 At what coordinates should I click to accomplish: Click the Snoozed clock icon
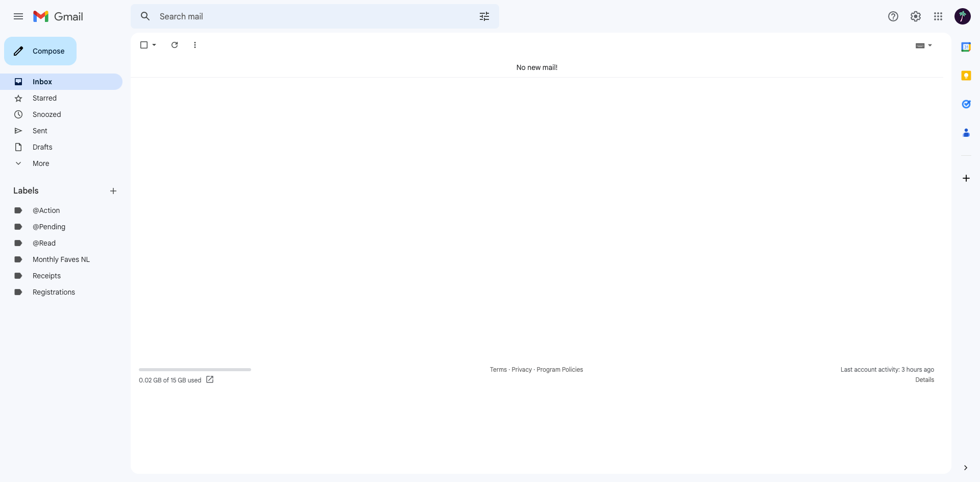pos(18,114)
